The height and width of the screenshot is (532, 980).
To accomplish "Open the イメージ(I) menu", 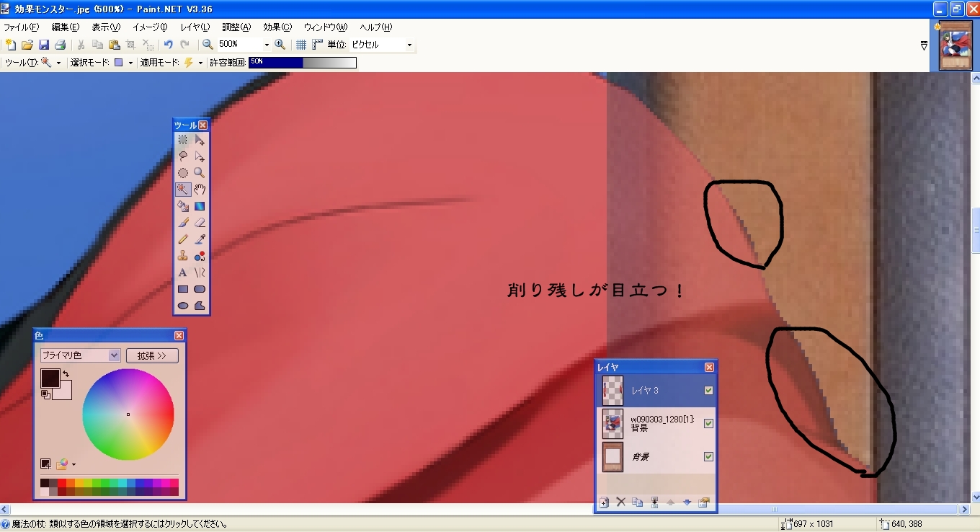I will pyautogui.click(x=150, y=27).
